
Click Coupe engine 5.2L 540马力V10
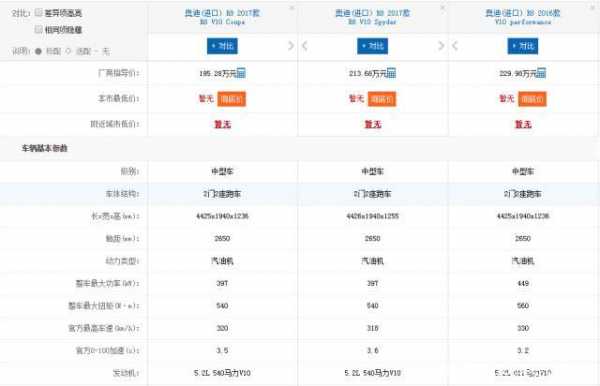pyautogui.click(x=222, y=373)
